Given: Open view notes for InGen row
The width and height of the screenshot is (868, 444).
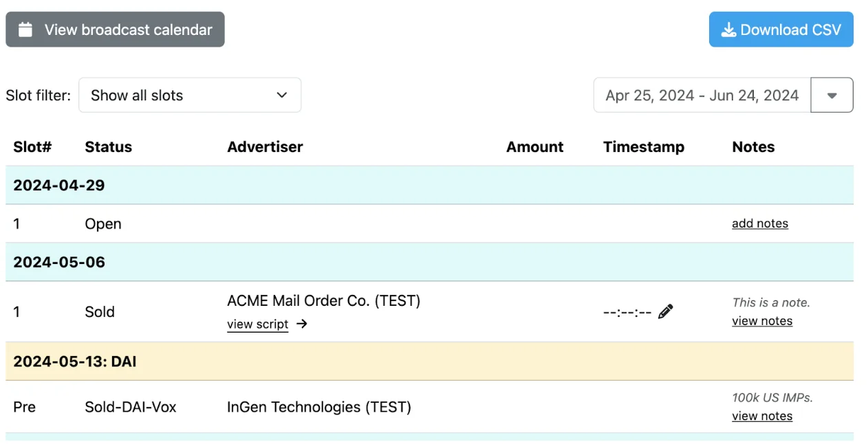Looking at the screenshot, I should point(762,416).
